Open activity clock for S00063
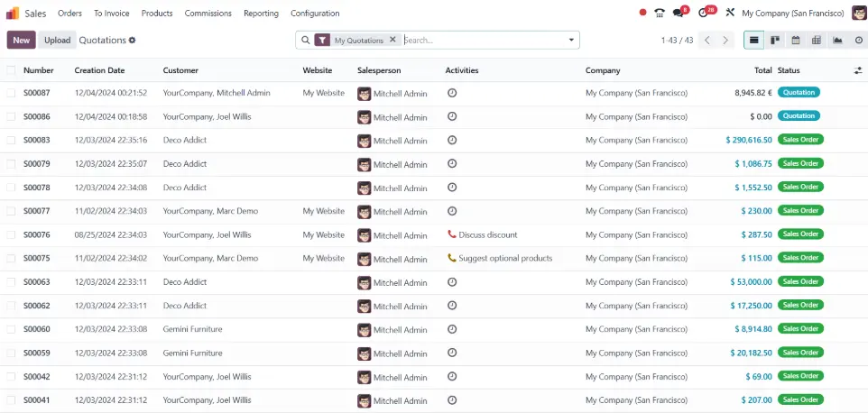Image resolution: width=868 pixels, height=413 pixels. [x=452, y=282]
